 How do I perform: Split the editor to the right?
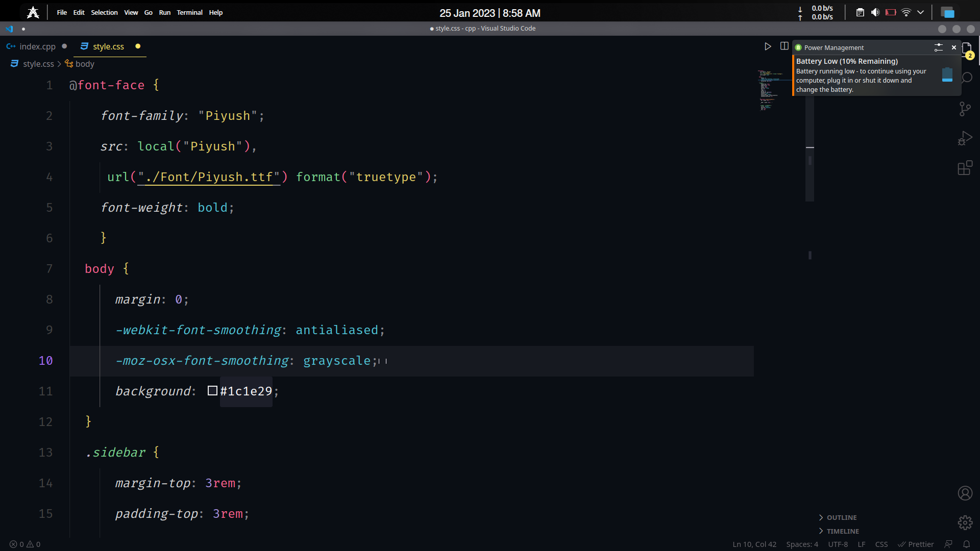pyautogui.click(x=785, y=46)
